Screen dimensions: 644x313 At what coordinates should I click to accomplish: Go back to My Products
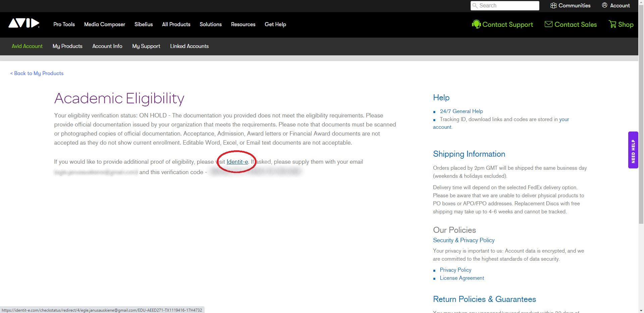37,73
